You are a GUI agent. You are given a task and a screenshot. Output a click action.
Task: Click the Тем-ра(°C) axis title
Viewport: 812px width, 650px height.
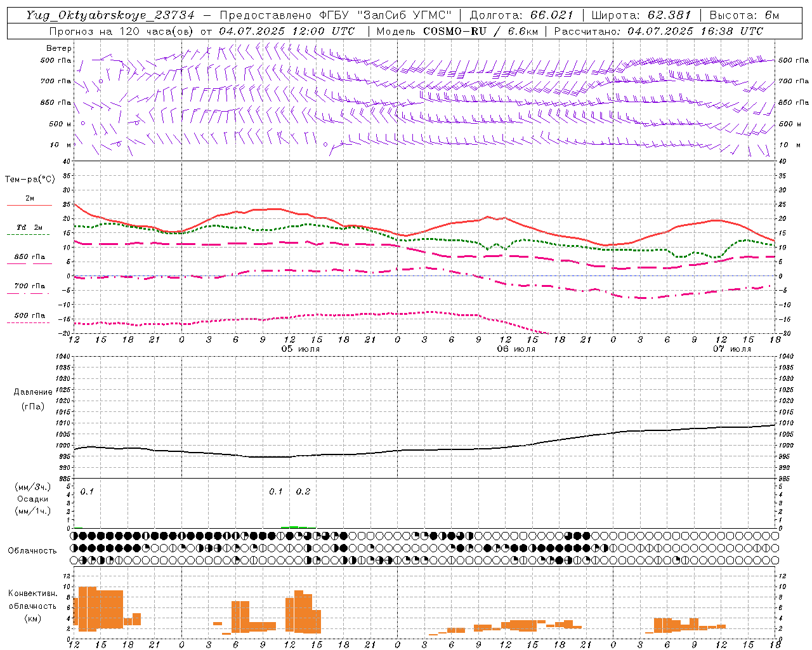pos(30,180)
